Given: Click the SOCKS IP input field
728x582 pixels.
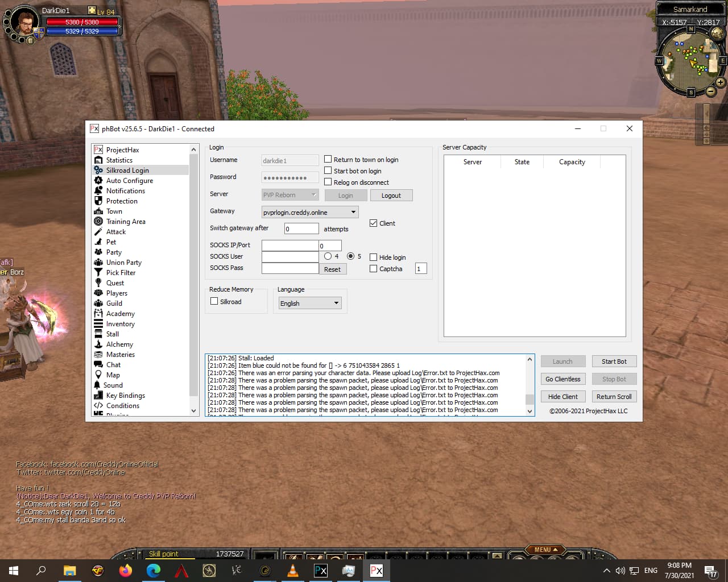Looking at the screenshot, I should click(289, 246).
